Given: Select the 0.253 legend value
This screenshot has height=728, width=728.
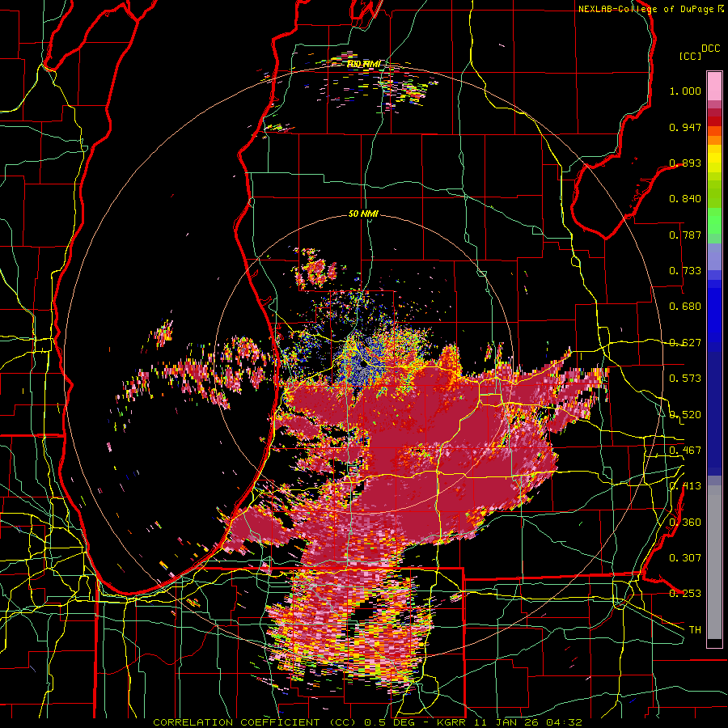Looking at the screenshot, I should pos(685,594).
